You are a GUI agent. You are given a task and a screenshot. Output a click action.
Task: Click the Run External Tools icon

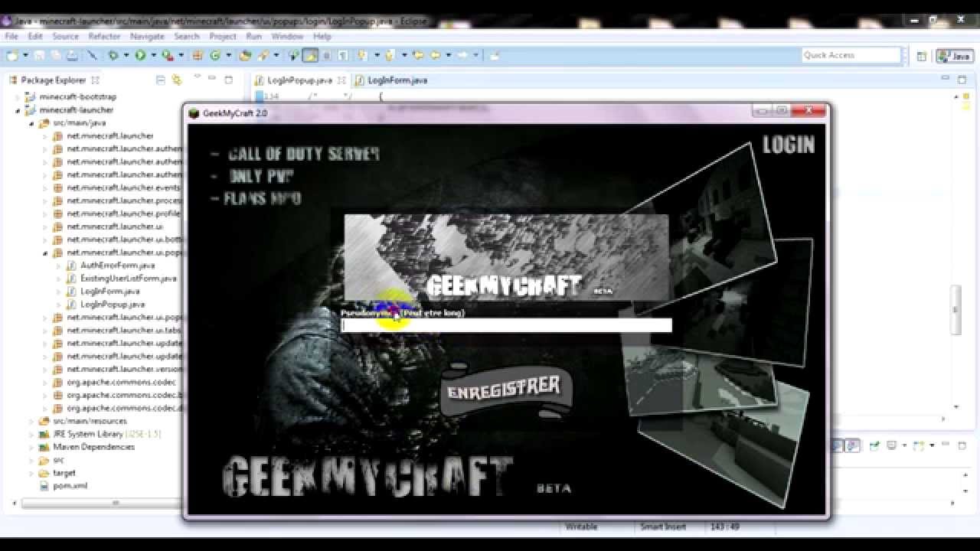point(167,55)
